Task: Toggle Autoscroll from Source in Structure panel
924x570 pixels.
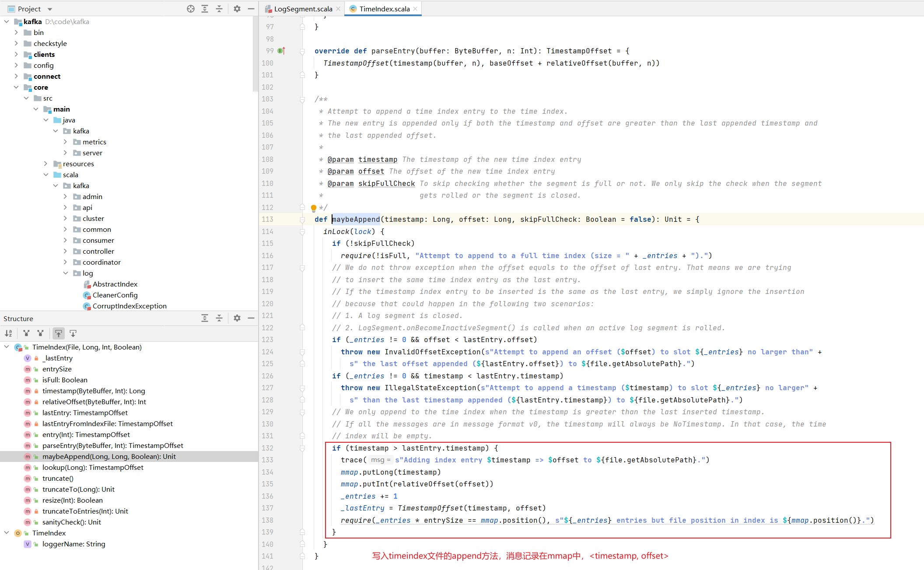Action: click(x=73, y=333)
